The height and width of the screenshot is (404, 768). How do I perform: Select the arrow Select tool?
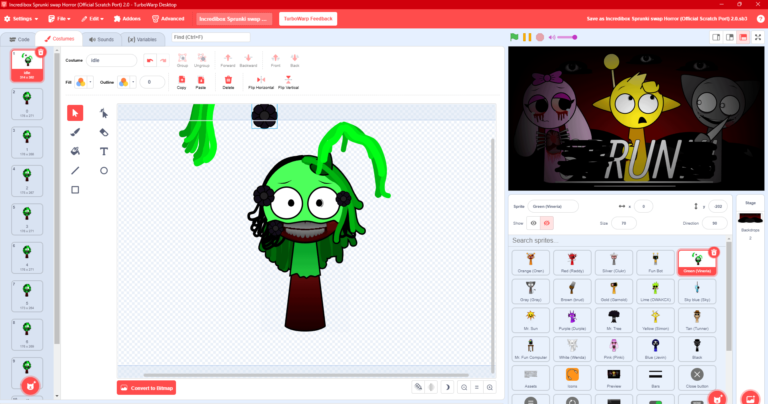point(75,113)
